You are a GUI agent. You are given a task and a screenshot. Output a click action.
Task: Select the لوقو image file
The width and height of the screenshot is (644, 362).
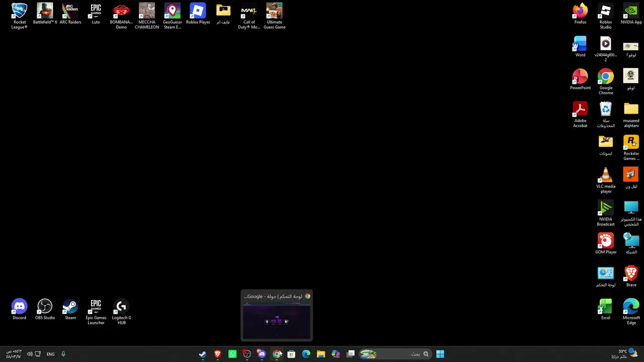(631, 79)
